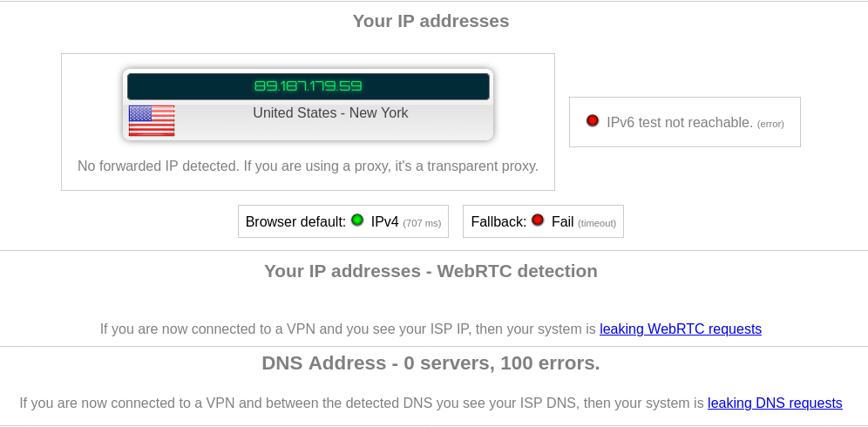Image resolution: width=868 pixels, height=427 pixels.
Task: Click the United States flag icon
Action: pyautogui.click(x=152, y=120)
